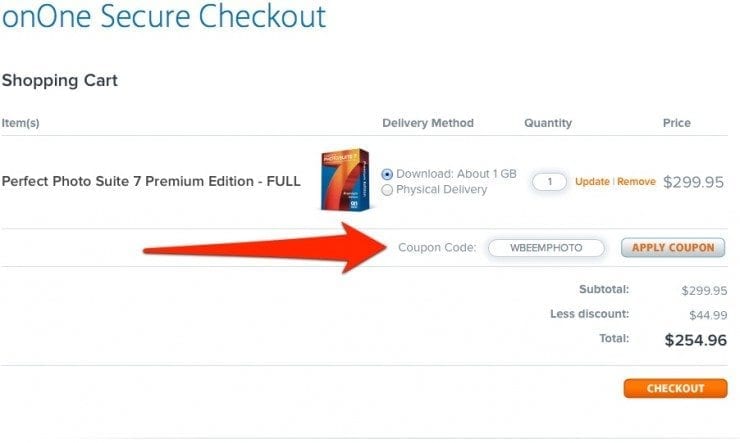This screenshot has width=740, height=443.
Task: Proceed with the orange Checkout button
Action: click(x=675, y=388)
